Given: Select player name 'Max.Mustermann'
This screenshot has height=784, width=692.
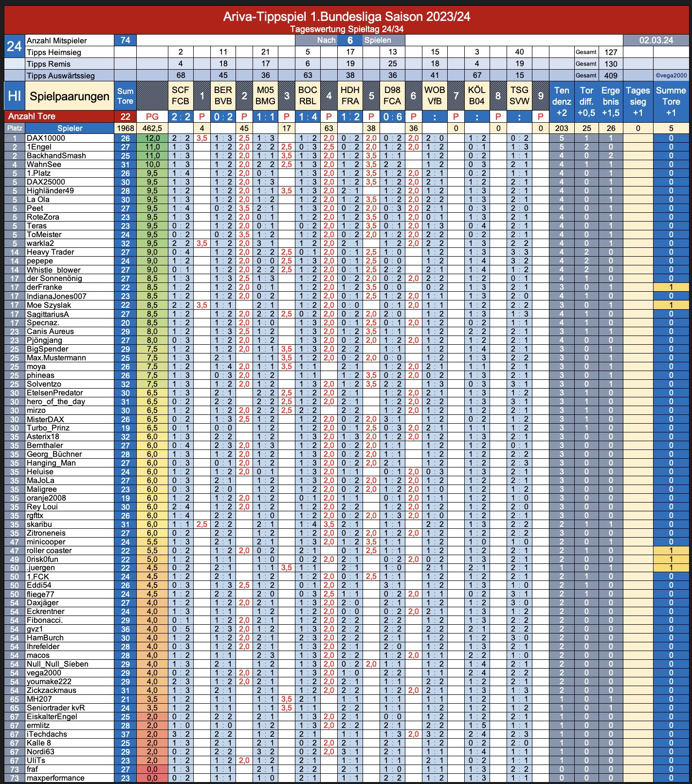Looking at the screenshot, I should tap(56, 357).
